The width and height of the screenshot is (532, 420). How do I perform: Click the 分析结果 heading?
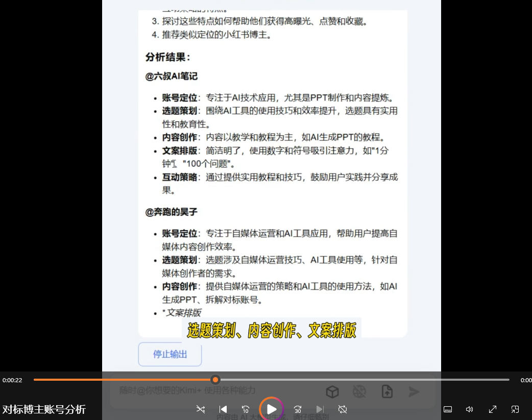168,57
